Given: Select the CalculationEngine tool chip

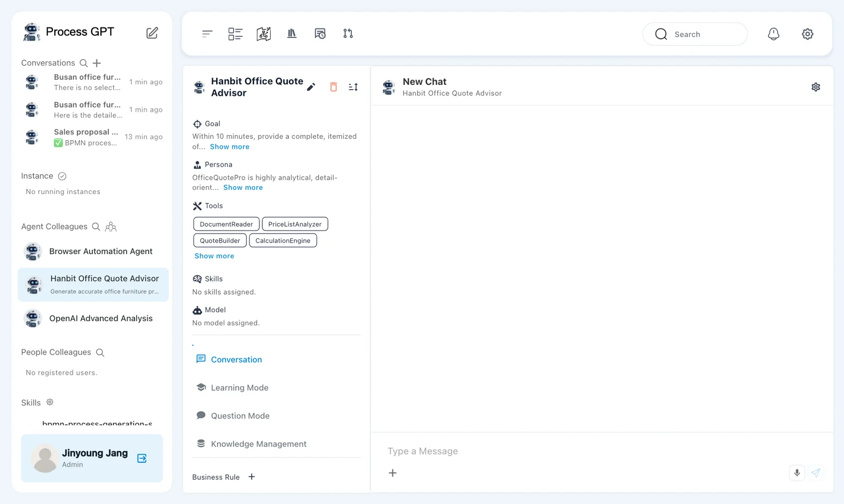Looking at the screenshot, I should [283, 240].
